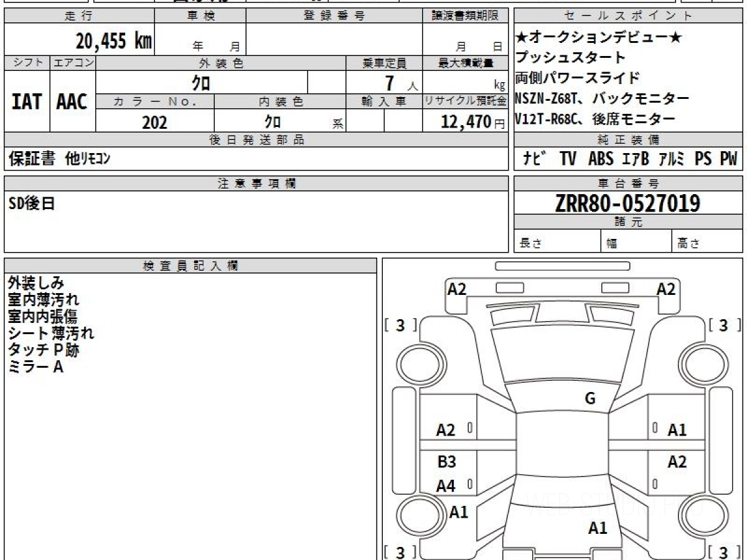Click the 車台番号 header
This screenshot has width=747, height=560.
(629, 184)
